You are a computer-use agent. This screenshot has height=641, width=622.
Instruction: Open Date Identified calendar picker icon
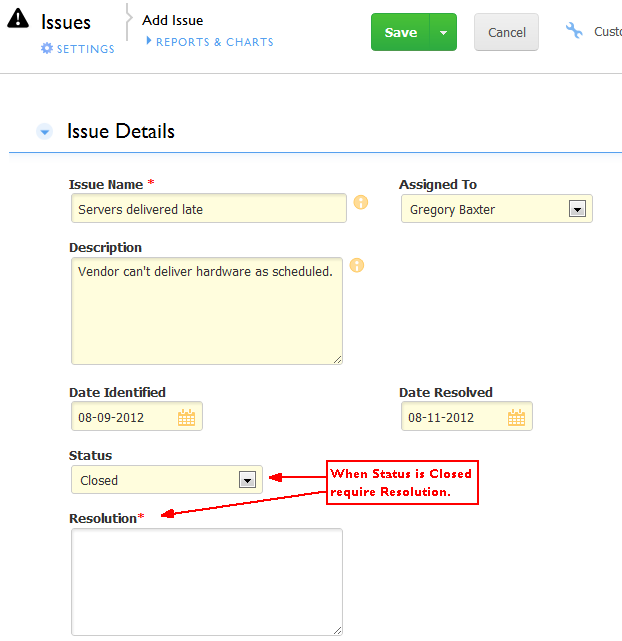tap(186, 417)
